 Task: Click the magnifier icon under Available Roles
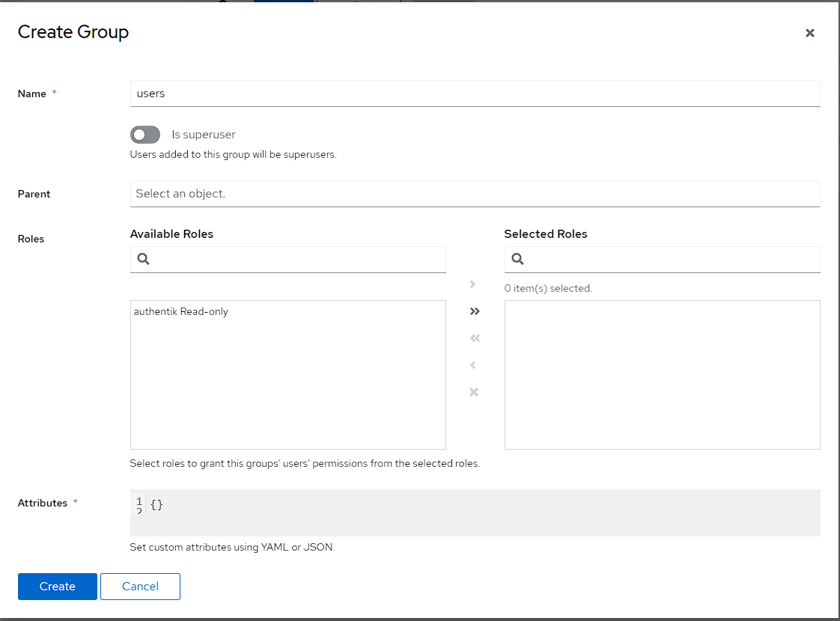[144, 260]
